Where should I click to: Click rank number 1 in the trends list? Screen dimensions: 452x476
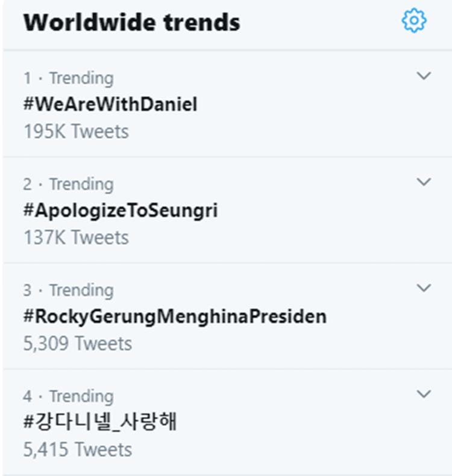27,78
